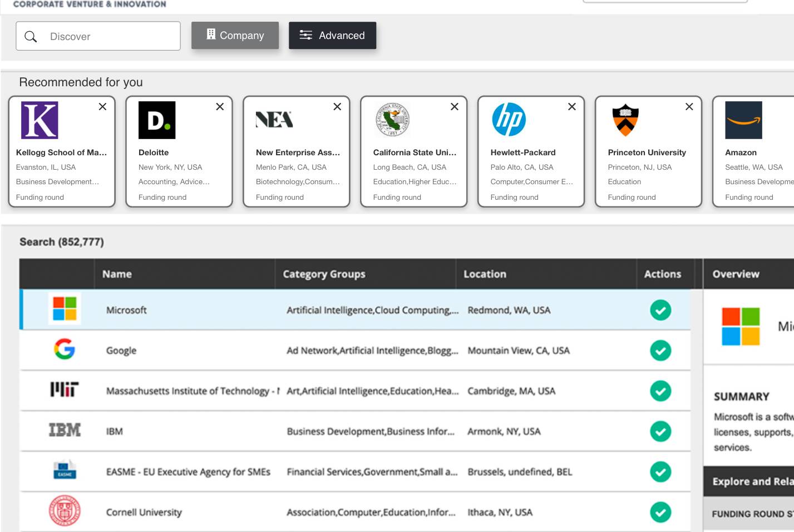Click the green check for Cornell University row
The image size is (794, 532).
pyautogui.click(x=660, y=513)
